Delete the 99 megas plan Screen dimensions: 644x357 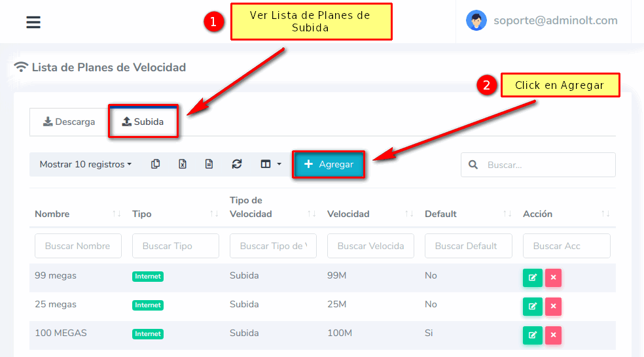point(553,278)
